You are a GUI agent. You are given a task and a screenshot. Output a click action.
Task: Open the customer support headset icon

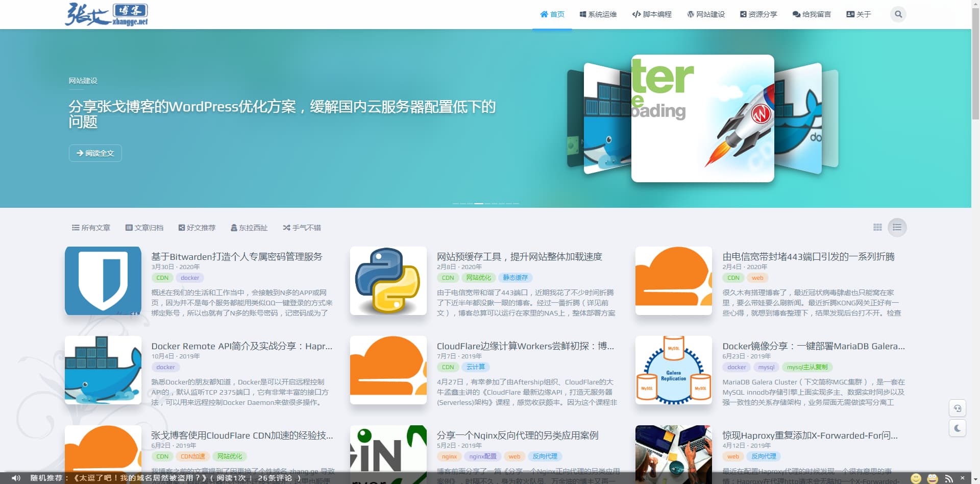click(957, 408)
